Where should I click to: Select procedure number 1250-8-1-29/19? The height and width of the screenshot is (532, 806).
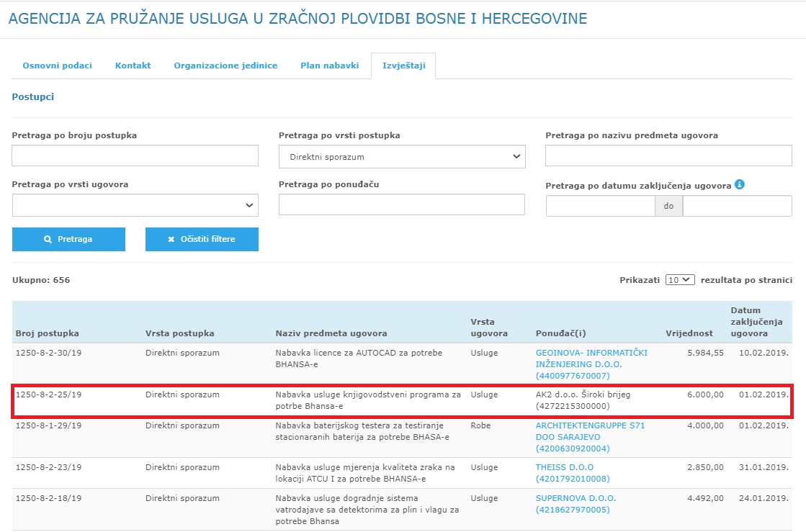point(48,425)
